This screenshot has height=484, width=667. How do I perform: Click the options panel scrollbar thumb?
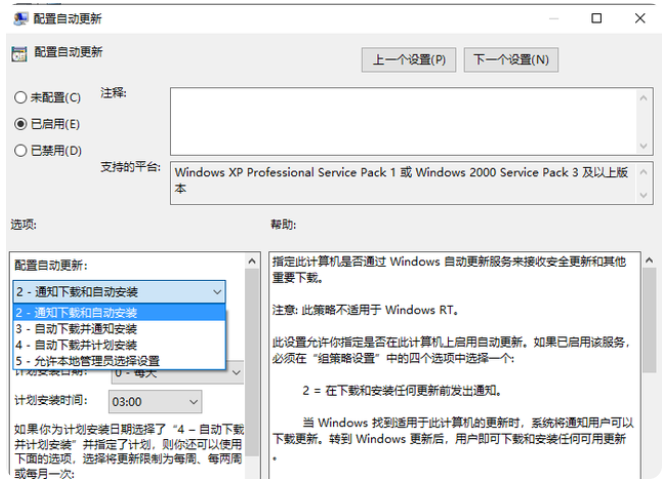252,362
